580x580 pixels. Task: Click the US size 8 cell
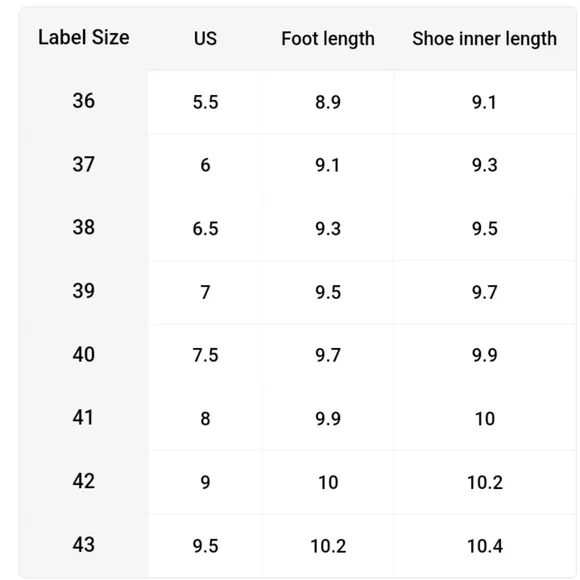coord(205,419)
